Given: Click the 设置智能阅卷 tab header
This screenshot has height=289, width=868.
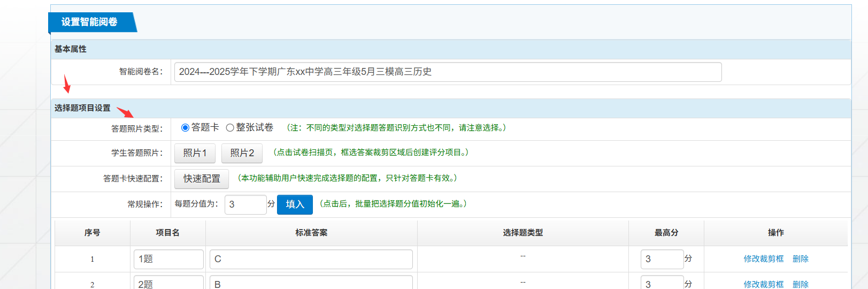Looking at the screenshot, I should [x=90, y=22].
